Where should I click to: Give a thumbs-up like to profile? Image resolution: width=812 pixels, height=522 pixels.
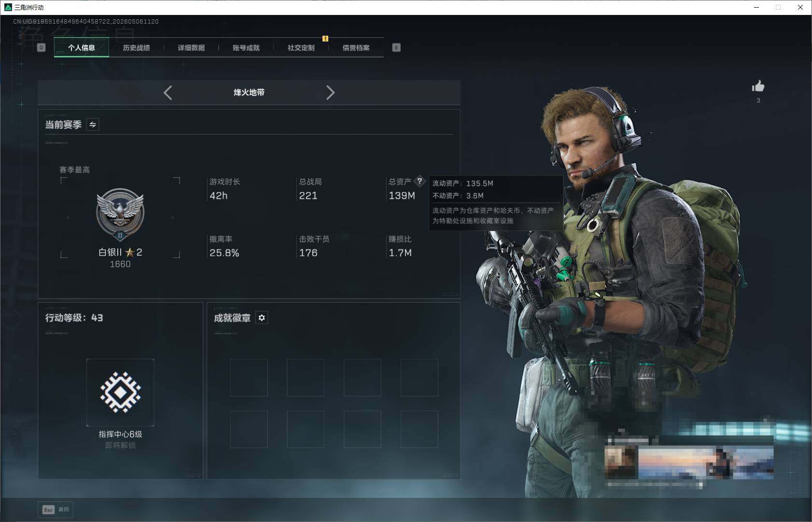pos(758,86)
